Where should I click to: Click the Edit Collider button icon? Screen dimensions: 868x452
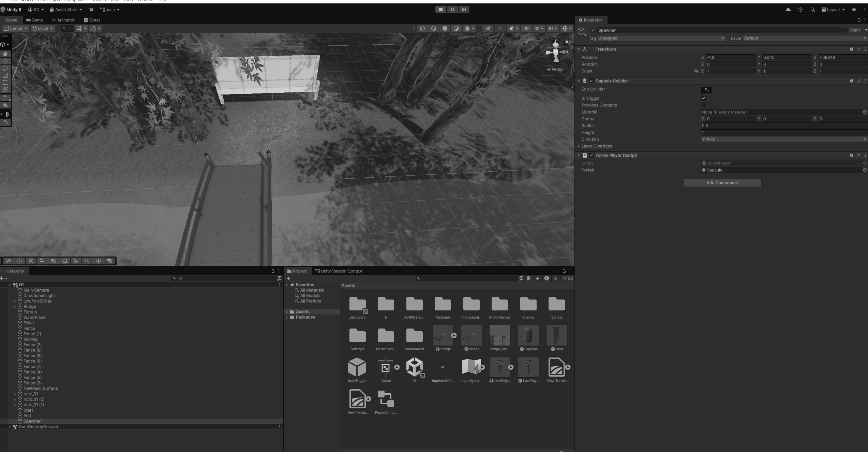706,90
